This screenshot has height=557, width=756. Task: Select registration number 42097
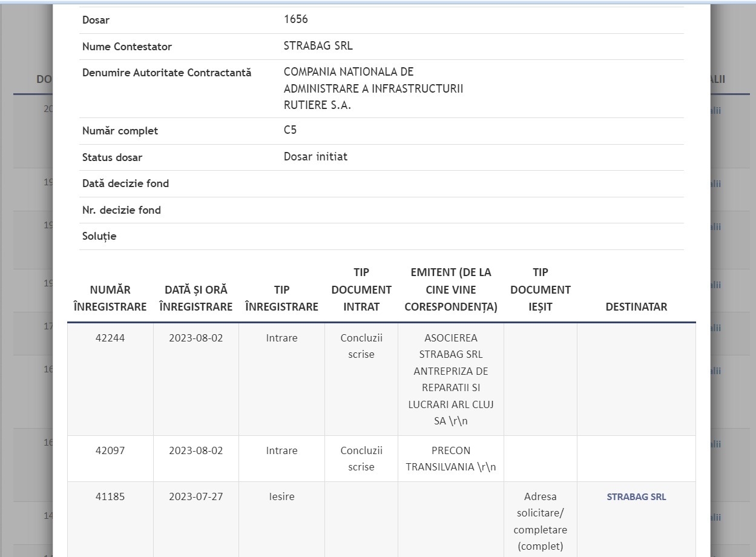click(x=110, y=450)
